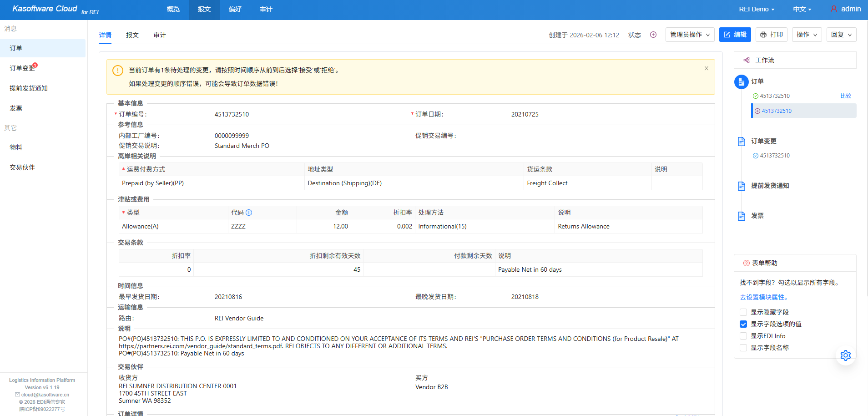Click the floating settings gear icon
Screen dimensions: 868x416
(x=845, y=355)
